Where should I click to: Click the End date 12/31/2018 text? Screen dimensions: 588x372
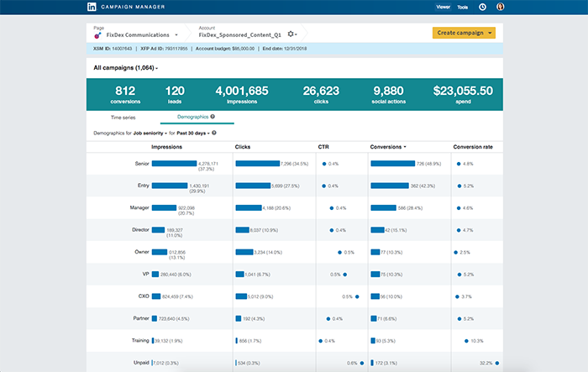[285, 49]
